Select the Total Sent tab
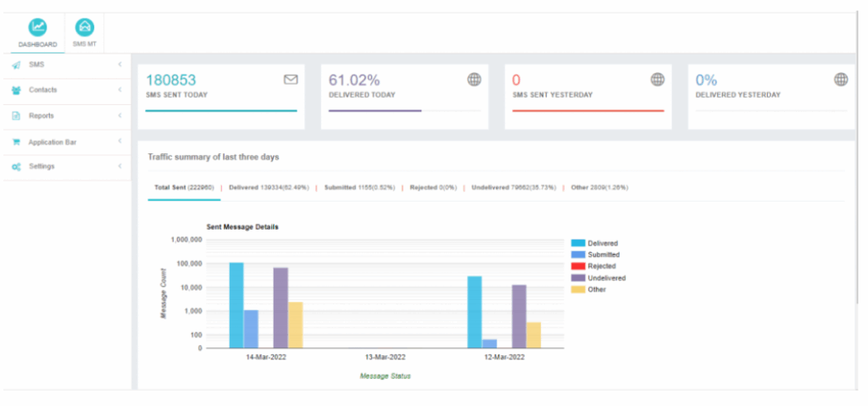 183,187
